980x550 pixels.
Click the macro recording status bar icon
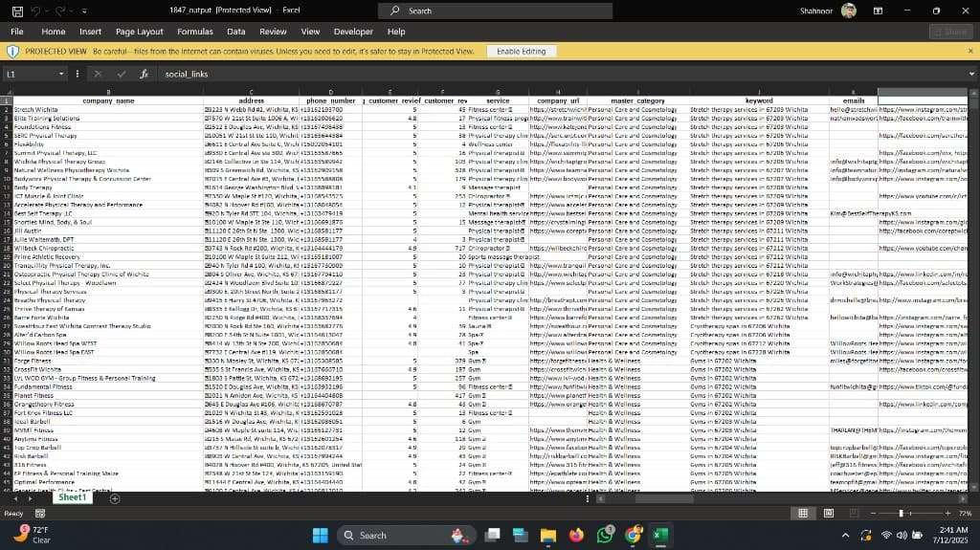[x=40, y=514]
